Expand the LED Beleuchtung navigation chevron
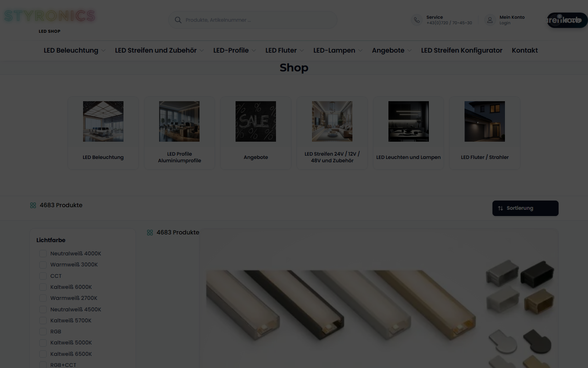This screenshot has height=368, width=588. pyautogui.click(x=103, y=51)
